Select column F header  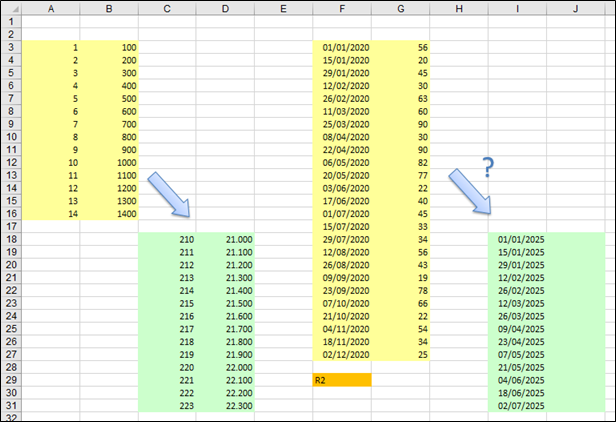342,9
